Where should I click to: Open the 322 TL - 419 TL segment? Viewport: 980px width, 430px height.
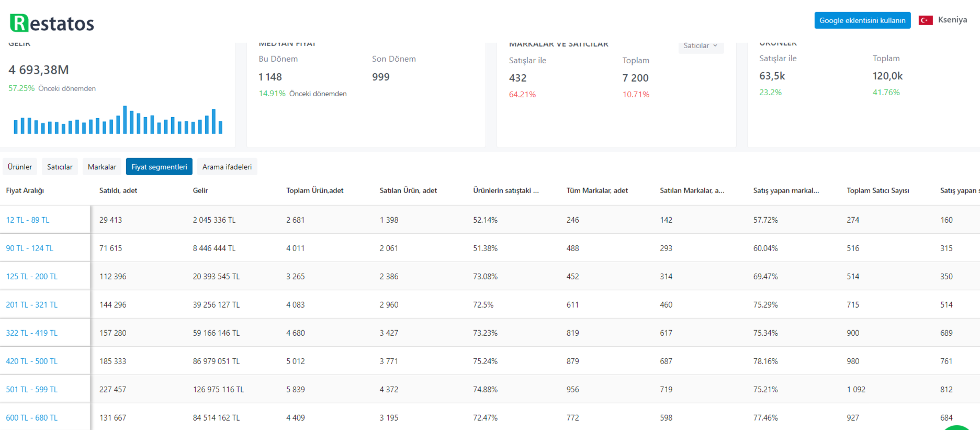[32, 333]
